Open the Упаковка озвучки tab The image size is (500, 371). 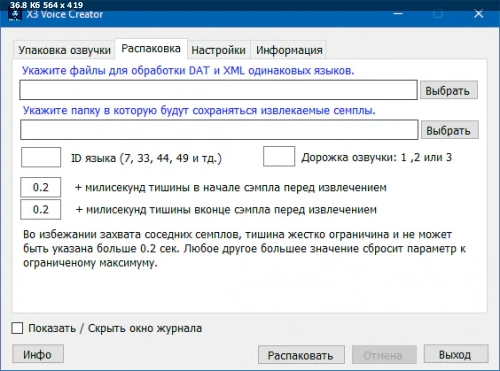coord(64,50)
